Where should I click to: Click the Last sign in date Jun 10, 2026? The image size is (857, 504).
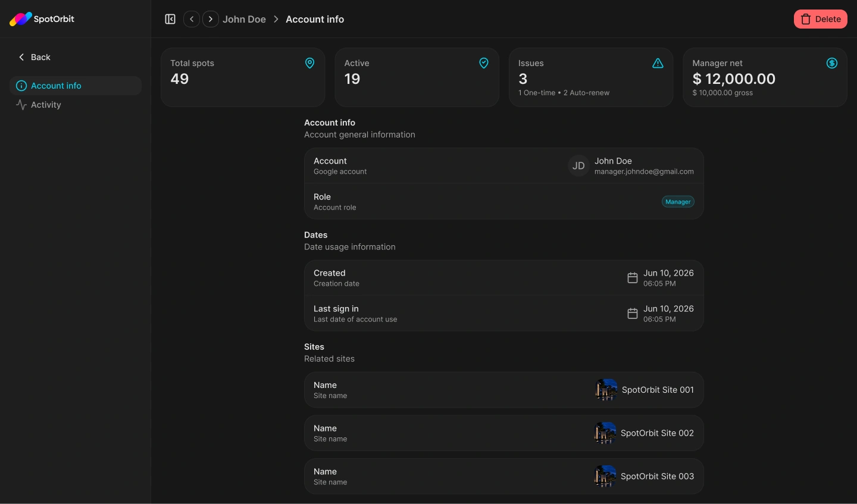point(668,309)
